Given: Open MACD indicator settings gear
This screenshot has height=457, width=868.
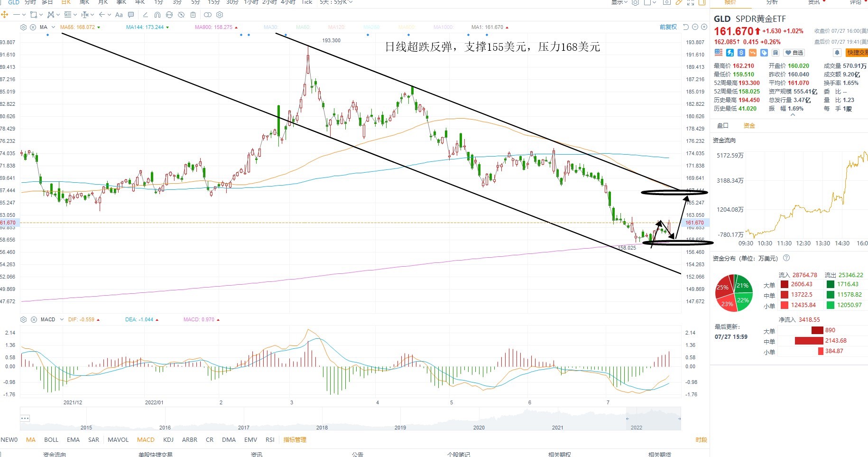Looking at the screenshot, I should 23,319.
